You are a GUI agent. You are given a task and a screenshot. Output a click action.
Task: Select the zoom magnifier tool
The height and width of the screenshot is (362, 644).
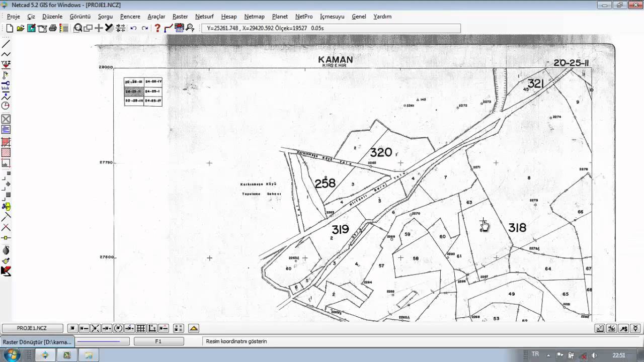(77, 29)
